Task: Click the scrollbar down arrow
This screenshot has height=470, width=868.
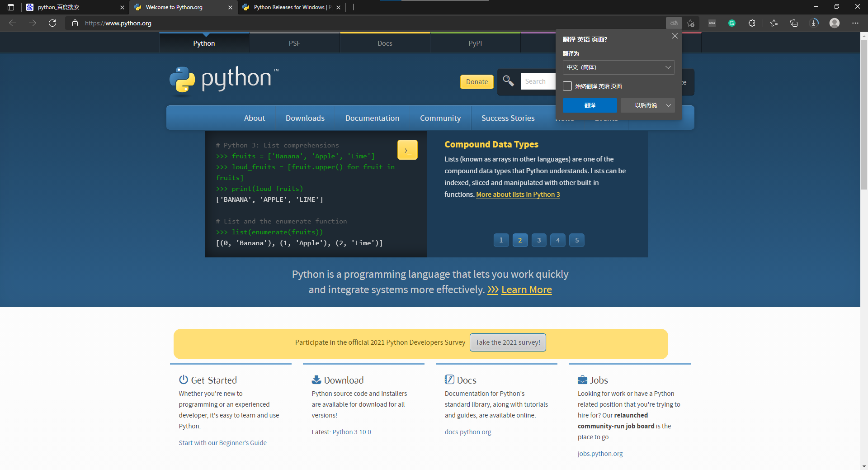Action: pyautogui.click(x=864, y=466)
